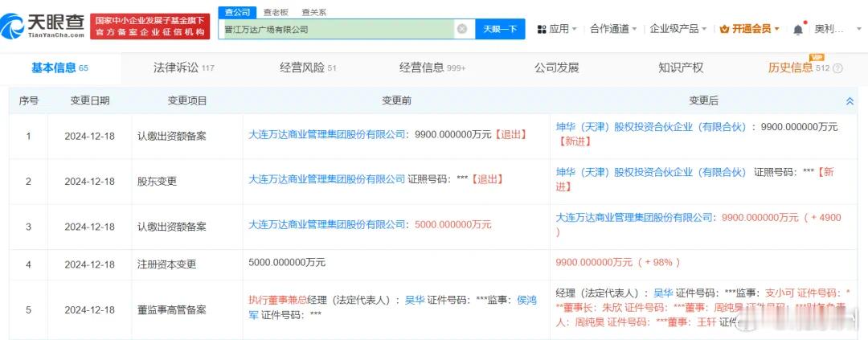The width and height of the screenshot is (868, 340).
Task: Click the 注册资本变更 change item
Action: [x=167, y=264]
